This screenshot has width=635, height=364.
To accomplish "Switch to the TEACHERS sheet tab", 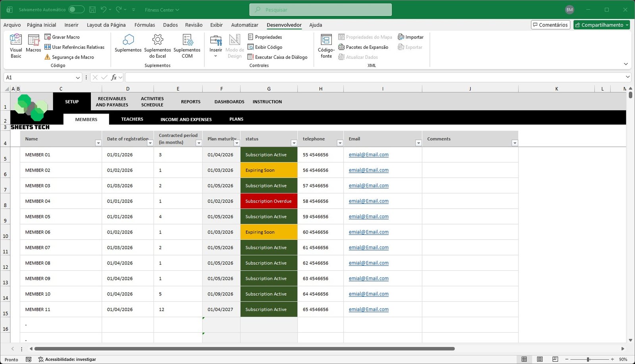I will (132, 119).
